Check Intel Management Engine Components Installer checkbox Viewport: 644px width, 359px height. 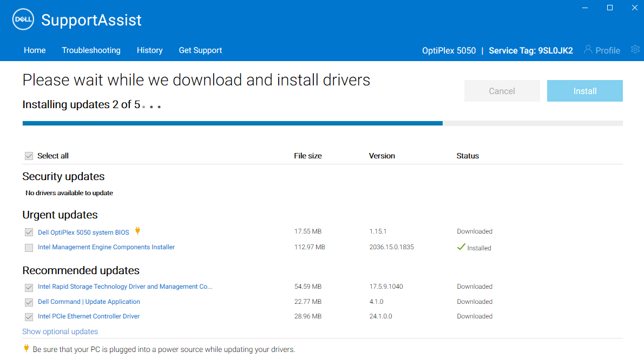[29, 248]
